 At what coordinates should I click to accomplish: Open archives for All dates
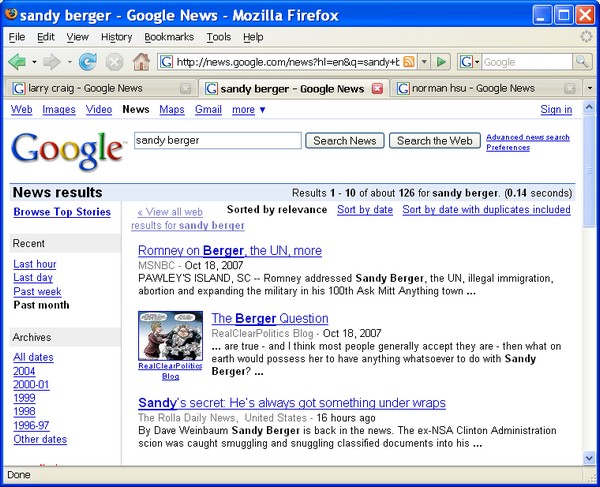[x=33, y=357]
